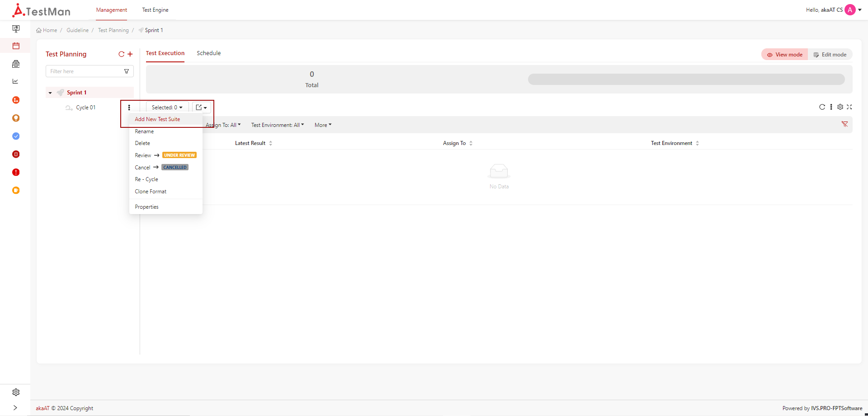The height and width of the screenshot is (416, 868).
Task: Click the filter funnel icon in tree search
Action: click(x=127, y=71)
